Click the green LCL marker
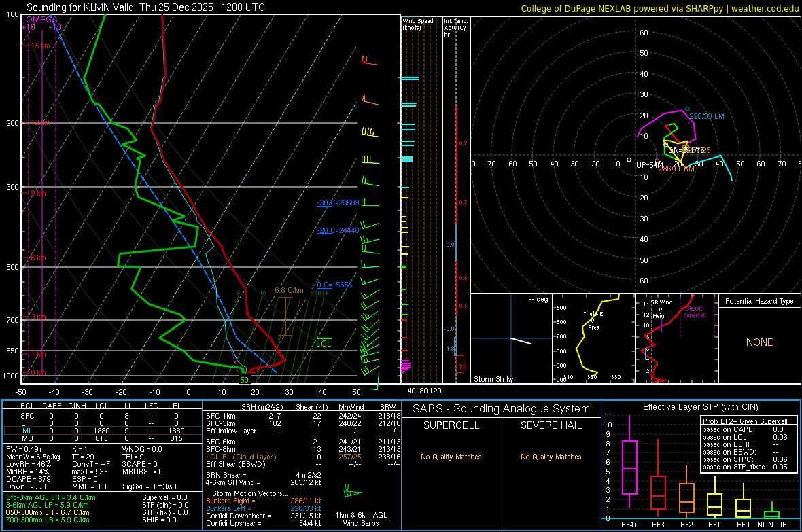The width and height of the screenshot is (802, 532). (324, 343)
